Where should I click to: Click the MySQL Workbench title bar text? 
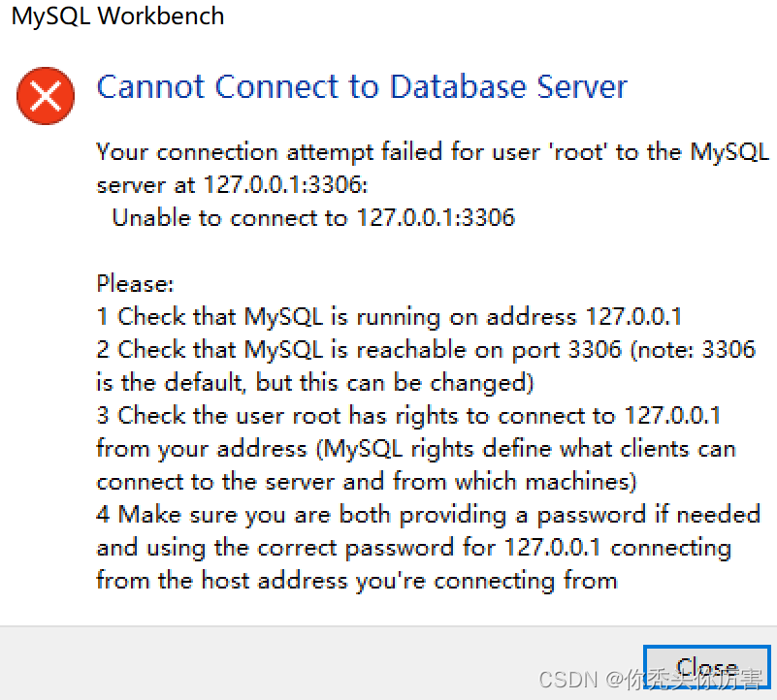click(116, 16)
